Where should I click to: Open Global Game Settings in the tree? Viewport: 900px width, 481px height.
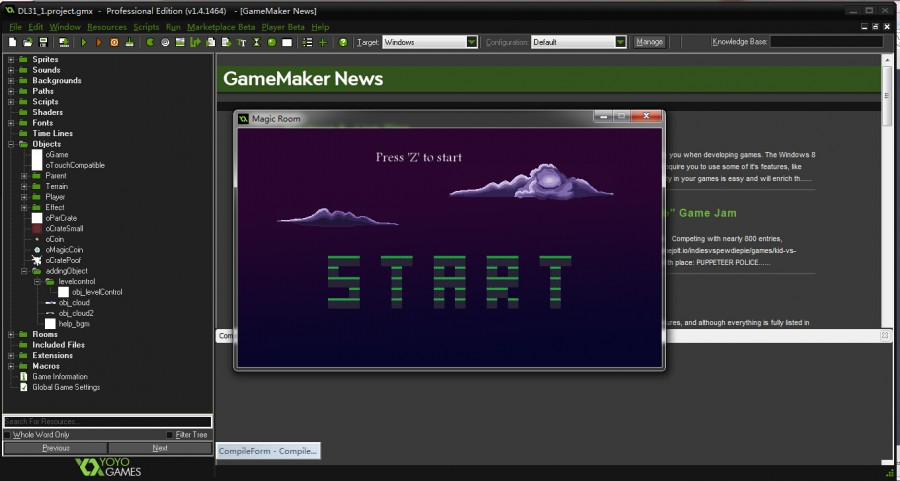tap(66, 387)
